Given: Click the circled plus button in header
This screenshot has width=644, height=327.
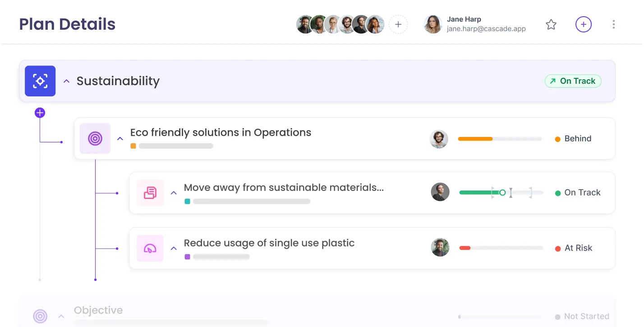Looking at the screenshot, I should 584,24.
